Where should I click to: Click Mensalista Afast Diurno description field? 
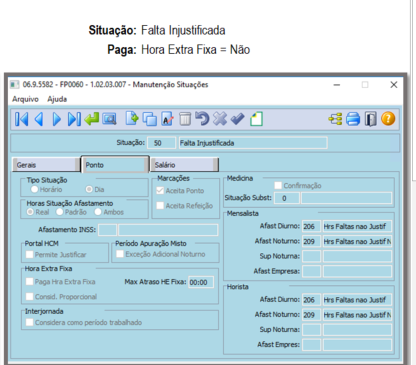(357, 226)
